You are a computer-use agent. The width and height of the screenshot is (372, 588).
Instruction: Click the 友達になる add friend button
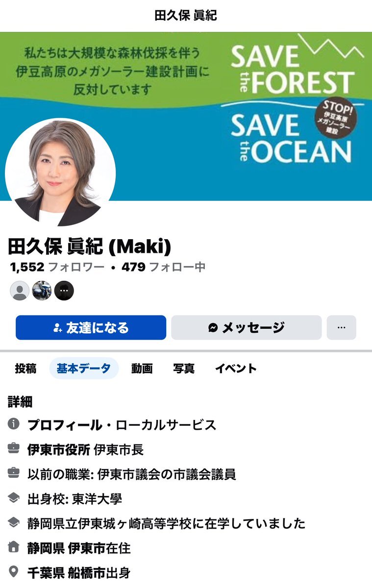click(91, 327)
